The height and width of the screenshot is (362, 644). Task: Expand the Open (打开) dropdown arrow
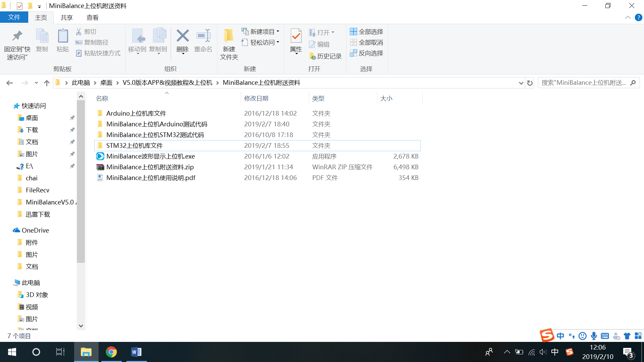(x=333, y=33)
